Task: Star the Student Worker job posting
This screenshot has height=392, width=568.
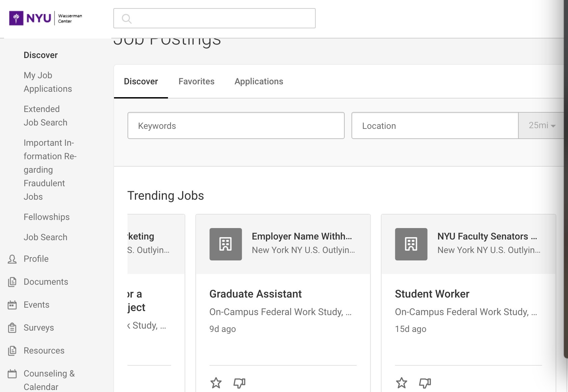Action: tap(401, 383)
